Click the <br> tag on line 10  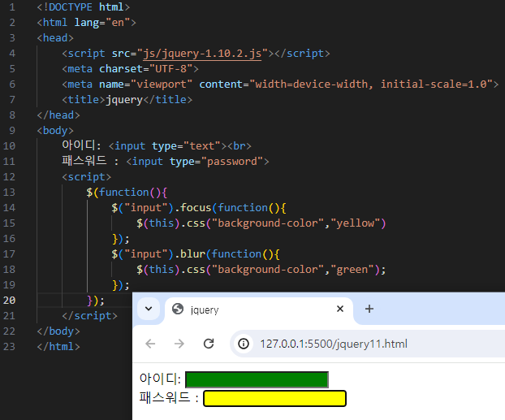[x=240, y=146]
